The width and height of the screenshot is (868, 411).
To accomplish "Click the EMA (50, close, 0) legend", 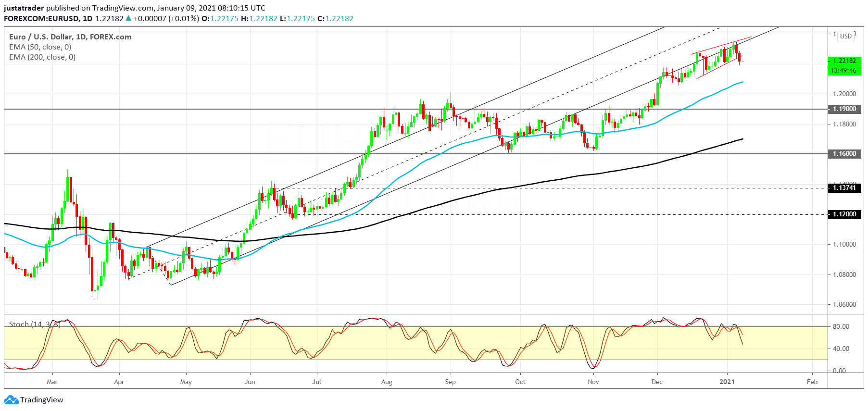I will (x=40, y=47).
